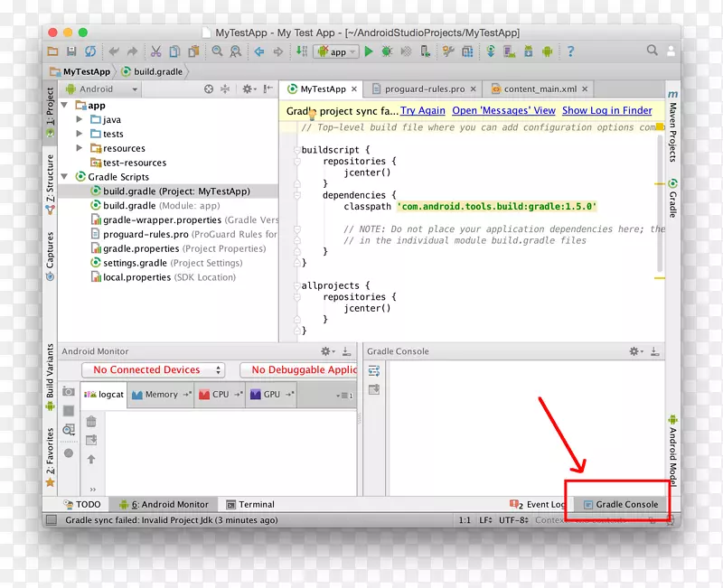Open Gradle Console settings gear

(x=634, y=351)
